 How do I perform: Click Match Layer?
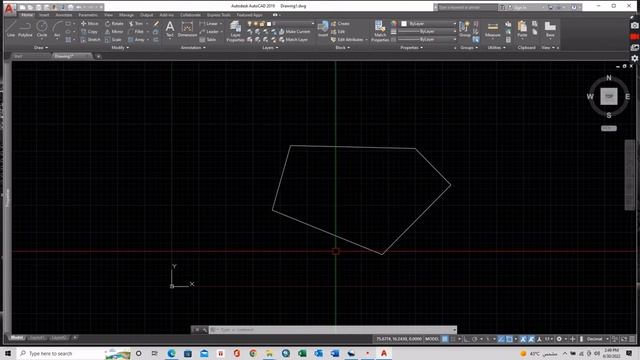293,40
